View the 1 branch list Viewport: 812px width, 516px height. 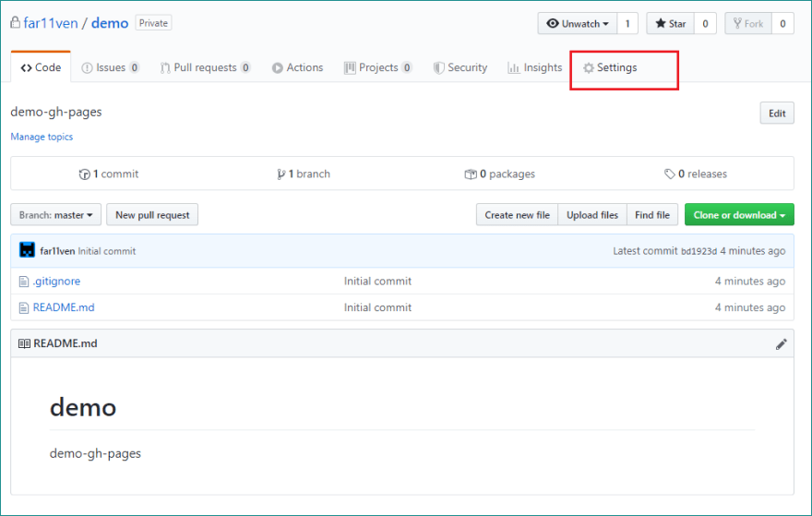pyautogui.click(x=303, y=174)
